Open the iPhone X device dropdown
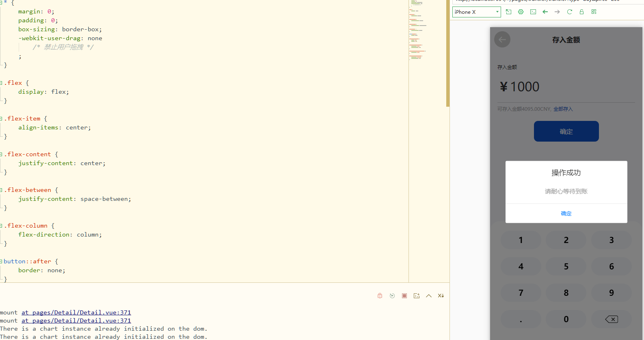The width and height of the screenshot is (644, 340). (x=476, y=12)
